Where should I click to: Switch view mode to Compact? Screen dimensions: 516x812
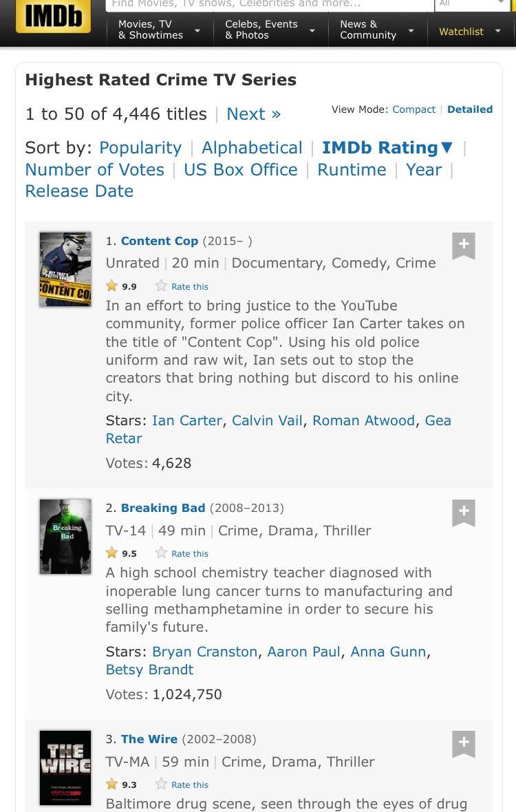point(413,109)
